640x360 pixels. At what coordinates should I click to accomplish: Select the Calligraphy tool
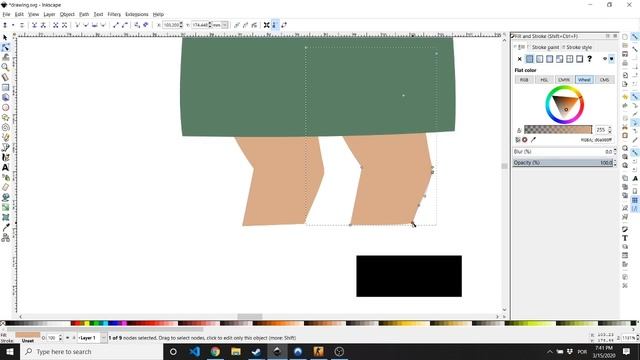[5, 158]
